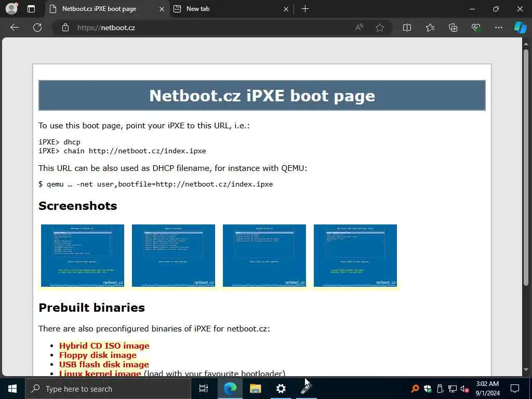Add this page to favorites star
Screen dimensions: 532x399
[x=380, y=28]
